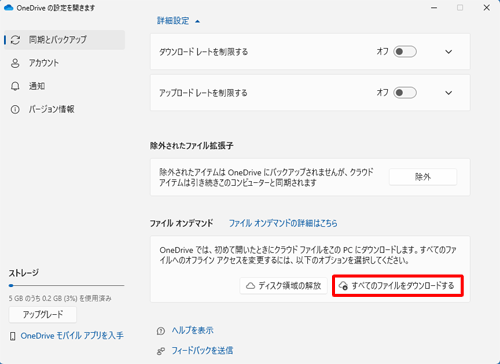Image resolution: width=500 pixels, height=364 pixels.
Task: Open ヘルプを表示 link
Action: coord(193,330)
